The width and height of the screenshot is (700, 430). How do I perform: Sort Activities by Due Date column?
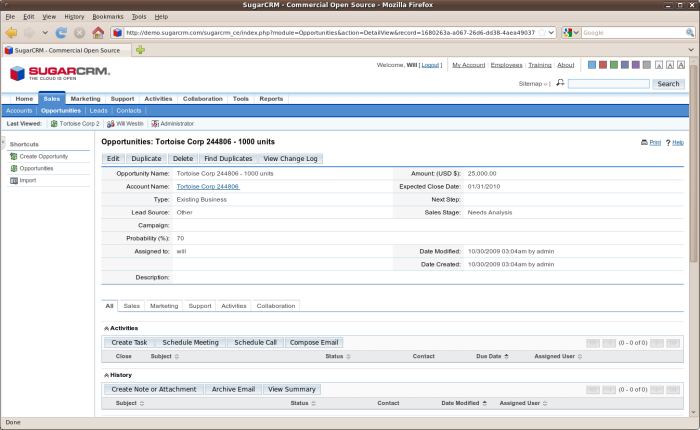pos(492,356)
